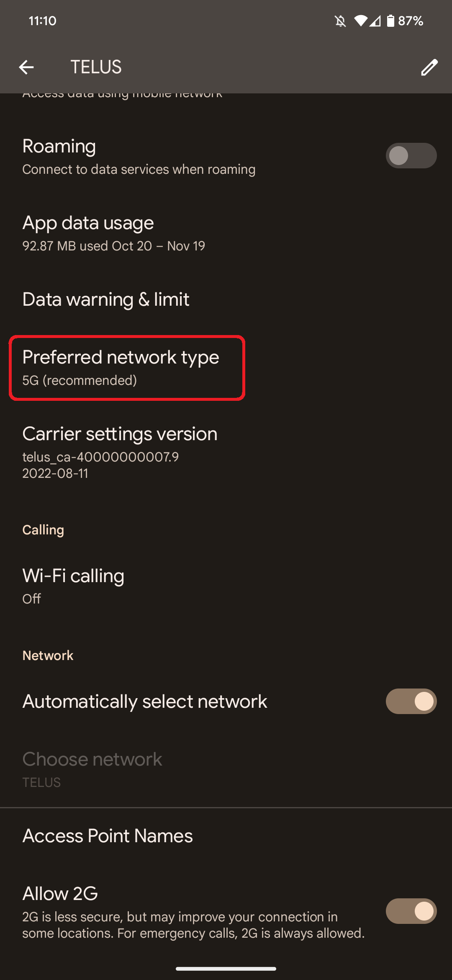This screenshot has width=452, height=980.
Task: Enable the Roaming switch
Action: pyautogui.click(x=411, y=156)
